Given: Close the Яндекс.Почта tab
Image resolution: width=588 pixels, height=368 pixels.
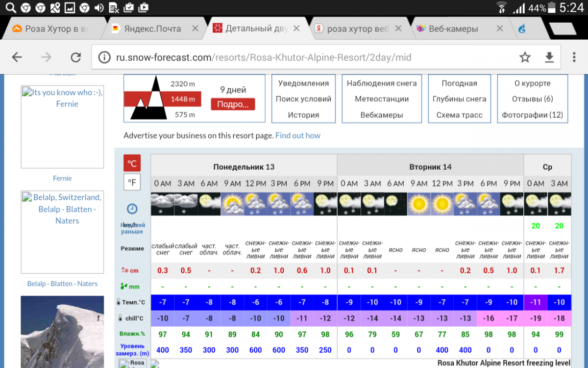Looking at the screenshot, I should [195, 28].
